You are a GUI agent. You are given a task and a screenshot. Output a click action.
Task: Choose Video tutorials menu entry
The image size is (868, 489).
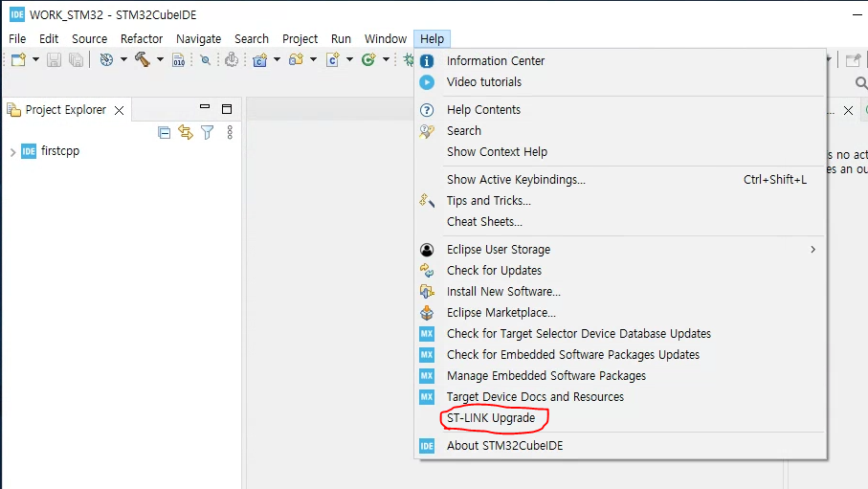click(x=620, y=82)
